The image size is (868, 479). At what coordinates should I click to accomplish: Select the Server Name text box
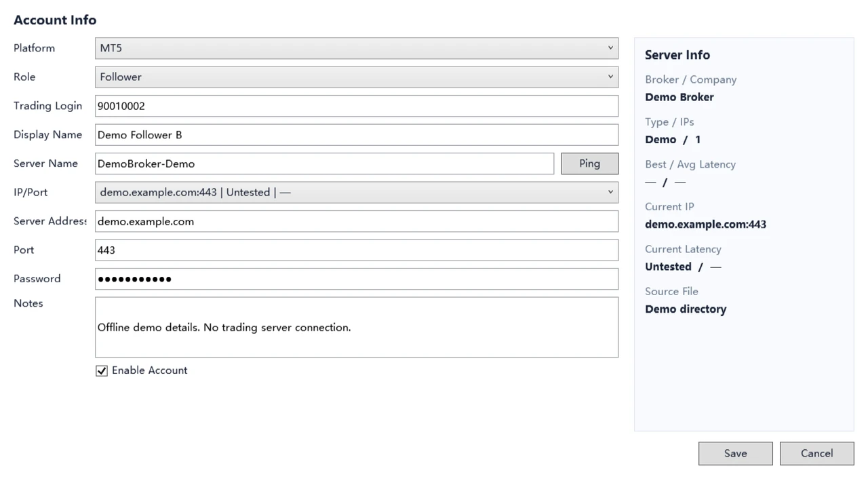(324, 164)
